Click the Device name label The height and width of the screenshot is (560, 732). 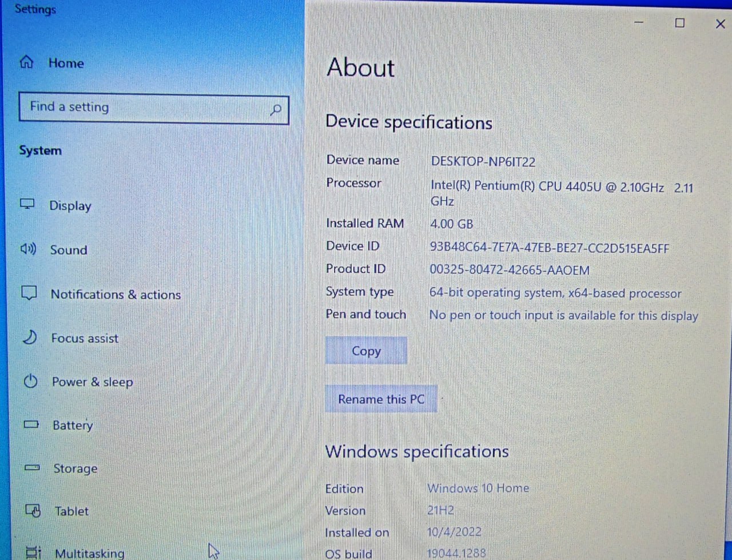363,160
